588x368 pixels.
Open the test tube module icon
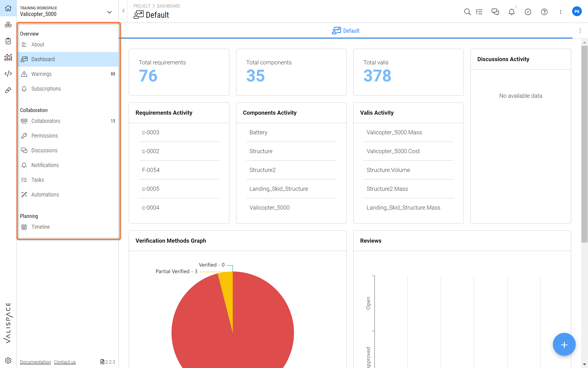point(8,90)
